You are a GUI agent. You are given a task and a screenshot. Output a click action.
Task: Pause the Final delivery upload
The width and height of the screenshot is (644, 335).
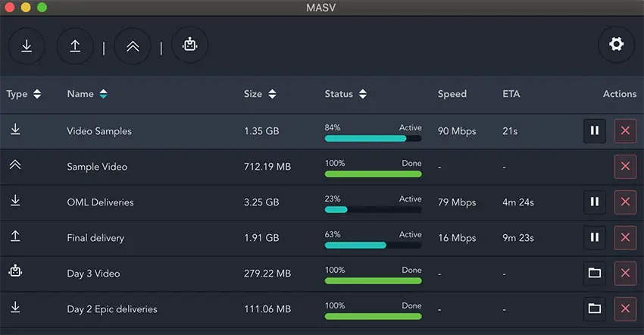(594, 237)
